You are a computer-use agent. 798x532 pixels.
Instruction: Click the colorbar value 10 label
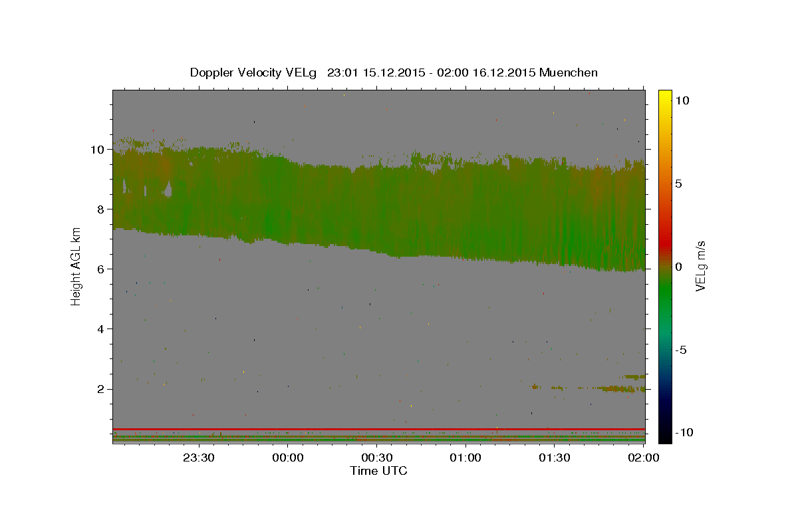click(x=682, y=100)
